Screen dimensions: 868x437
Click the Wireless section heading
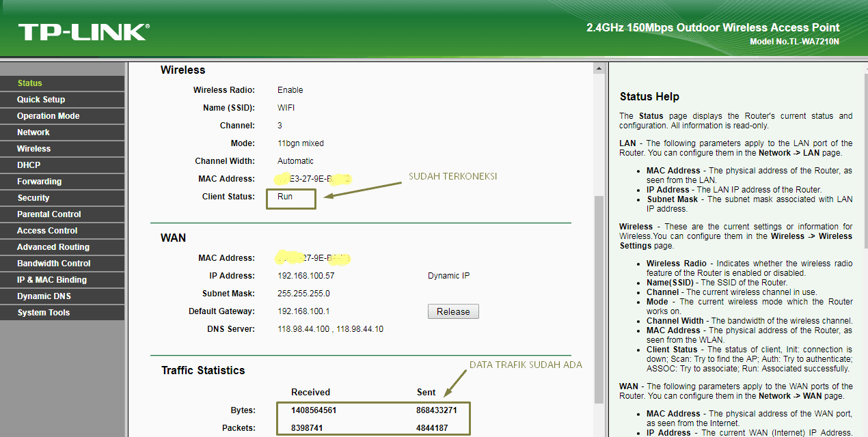[183, 70]
